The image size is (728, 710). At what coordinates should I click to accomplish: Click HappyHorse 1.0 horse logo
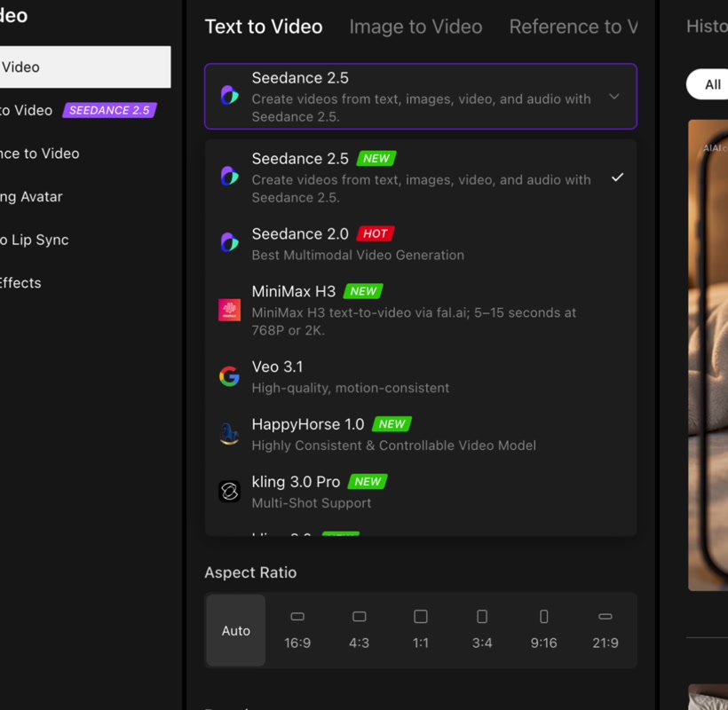pos(229,434)
